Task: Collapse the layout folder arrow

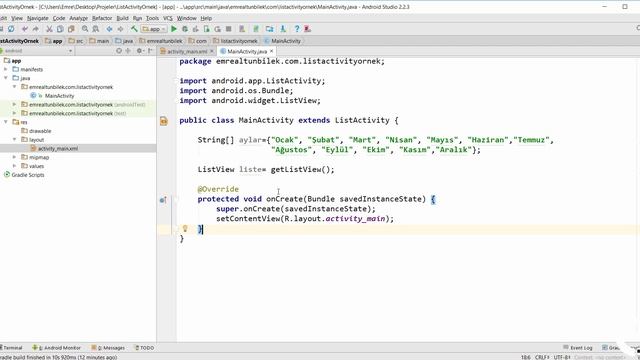Action: pos(15,139)
